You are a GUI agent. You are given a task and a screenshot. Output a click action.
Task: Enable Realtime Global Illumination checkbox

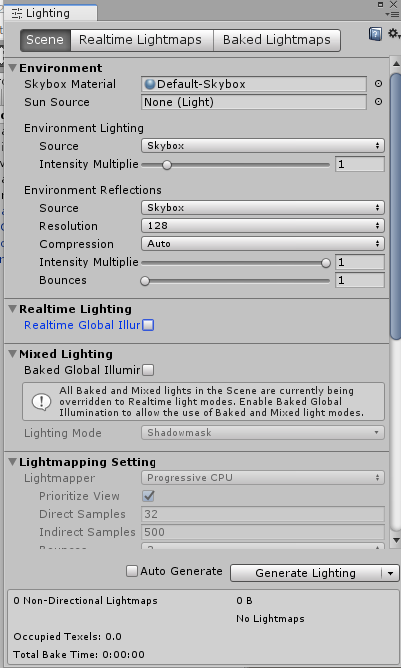click(x=148, y=325)
